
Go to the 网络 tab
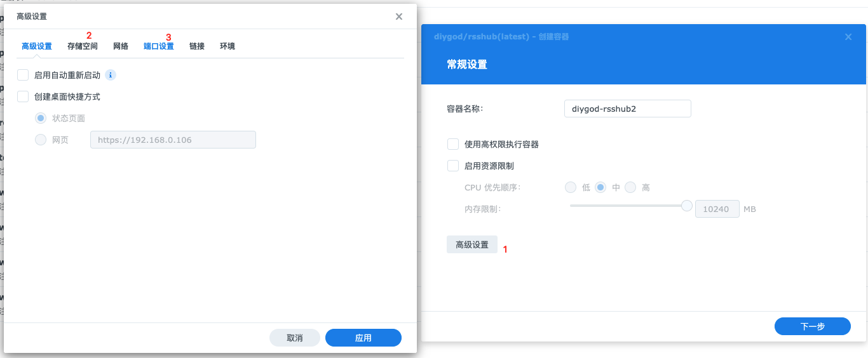[121, 46]
